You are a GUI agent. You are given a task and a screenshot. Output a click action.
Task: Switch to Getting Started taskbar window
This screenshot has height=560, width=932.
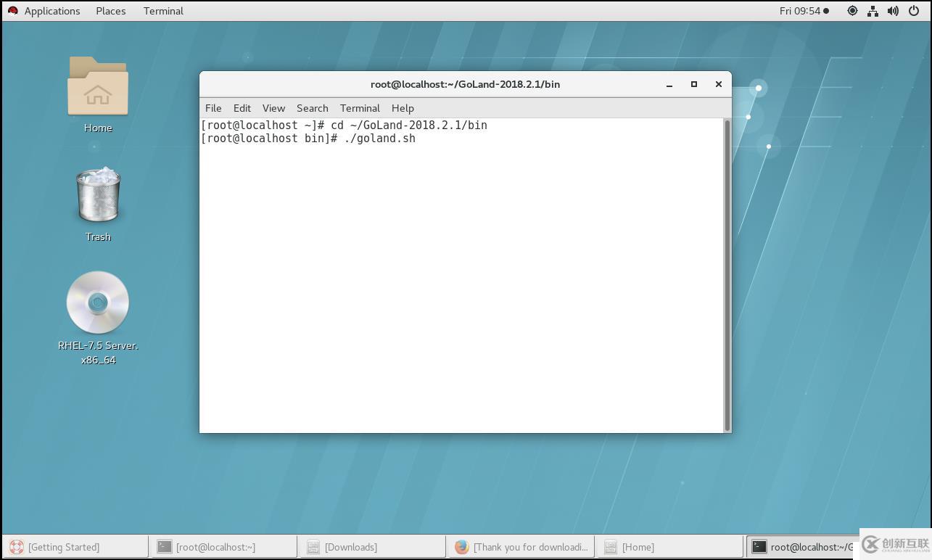[x=75, y=547]
